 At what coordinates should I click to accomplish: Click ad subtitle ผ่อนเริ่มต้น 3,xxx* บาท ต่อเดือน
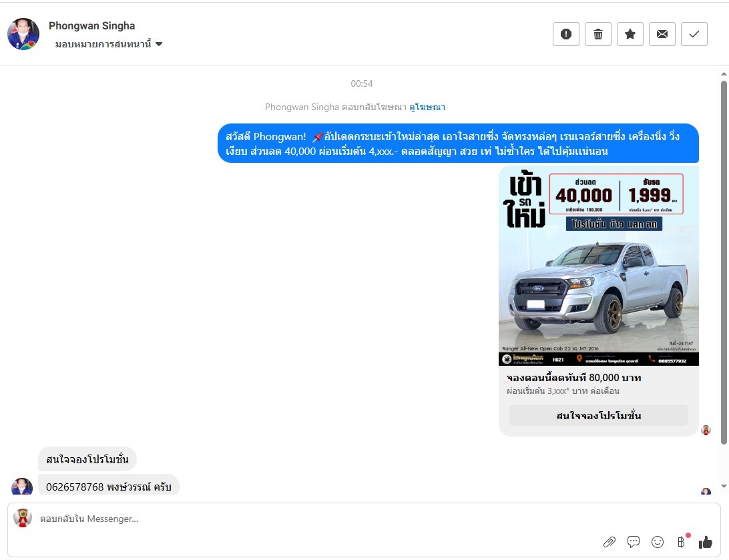[x=563, y=391]
